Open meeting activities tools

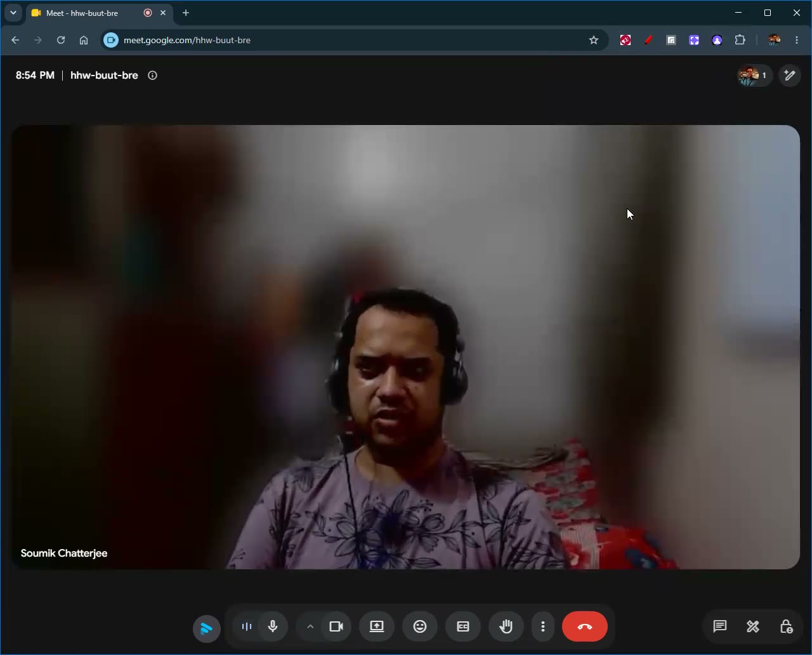(753, 626)
